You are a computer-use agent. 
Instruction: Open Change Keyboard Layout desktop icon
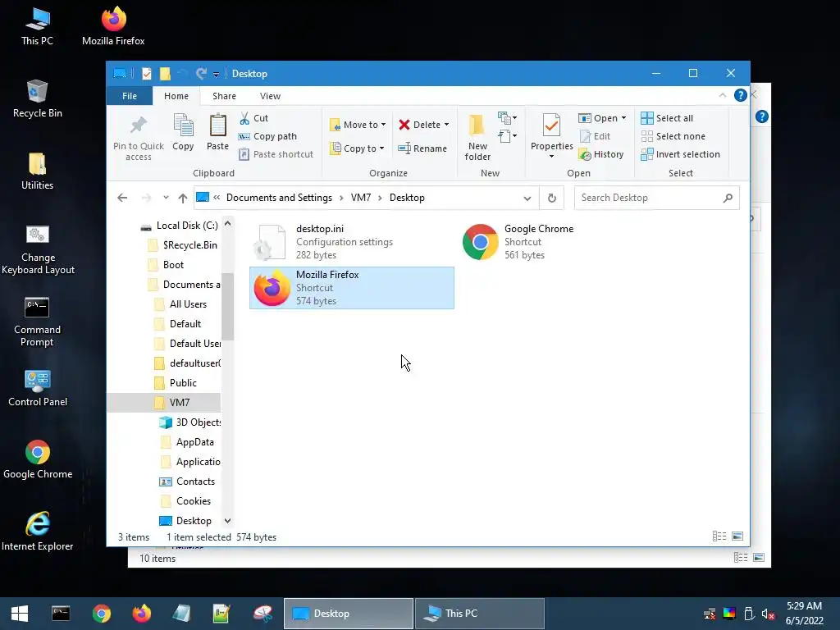tap(38, 250)
